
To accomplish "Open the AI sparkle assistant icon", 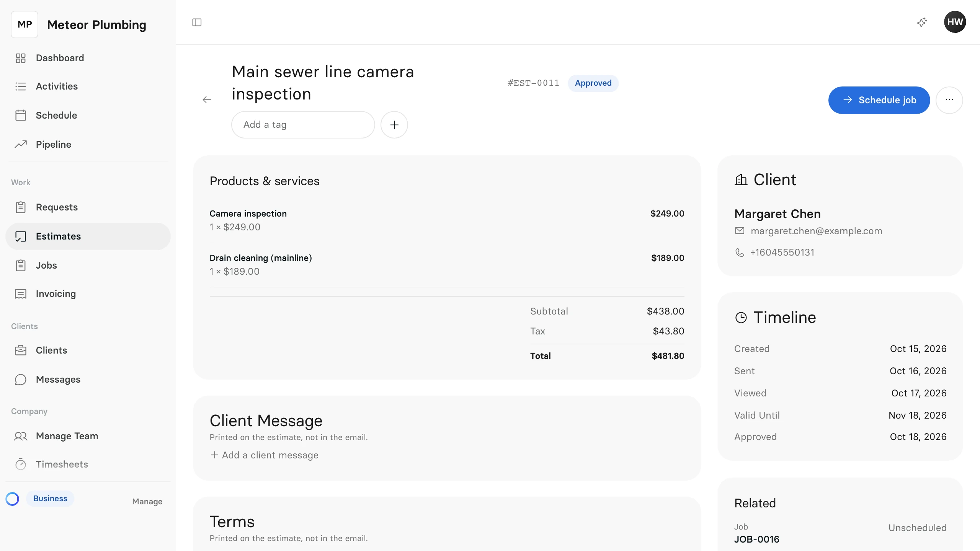I will click(x=922, y=22).
